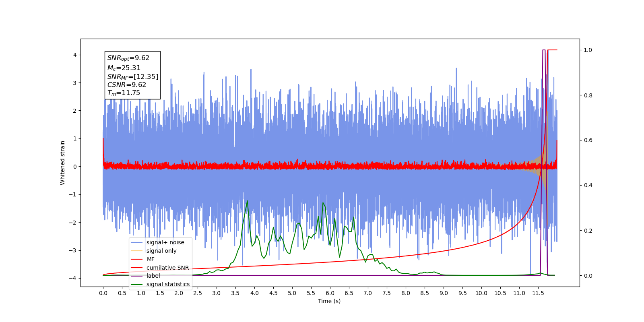Click the 'Time (s)' x-axis label

coord(329,301)
